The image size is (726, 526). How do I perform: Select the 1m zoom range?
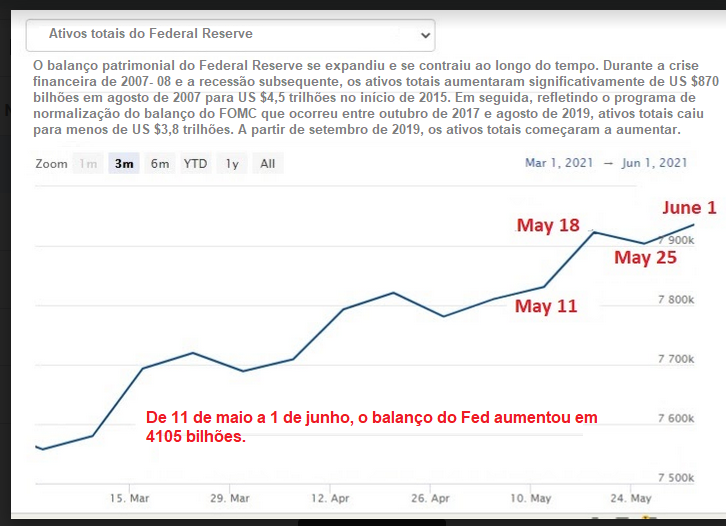pos(89,164)
